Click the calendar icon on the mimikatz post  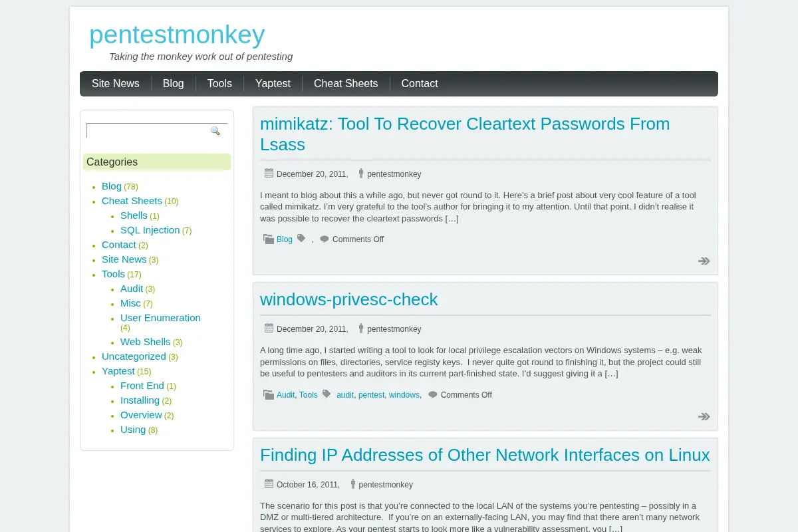[x=269, y=173]
